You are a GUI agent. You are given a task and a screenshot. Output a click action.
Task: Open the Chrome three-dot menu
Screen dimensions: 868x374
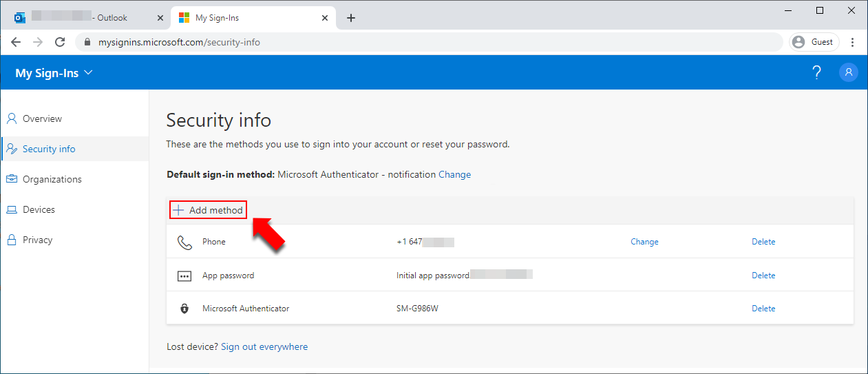[x=853, y=42]
